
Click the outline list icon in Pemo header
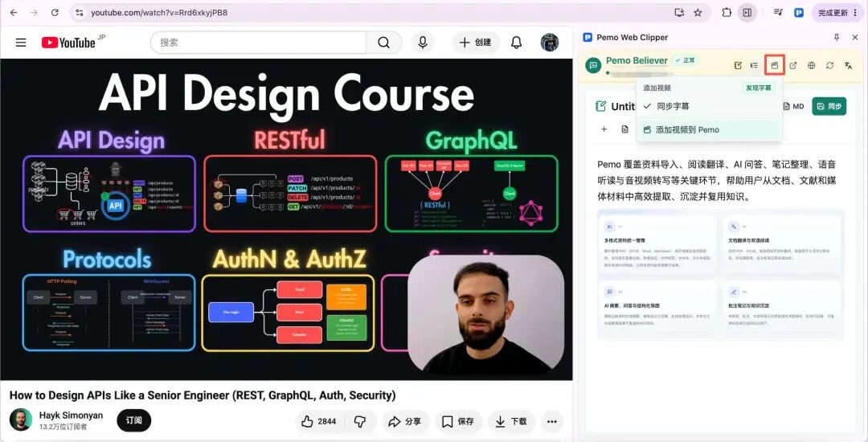[754, 65]
